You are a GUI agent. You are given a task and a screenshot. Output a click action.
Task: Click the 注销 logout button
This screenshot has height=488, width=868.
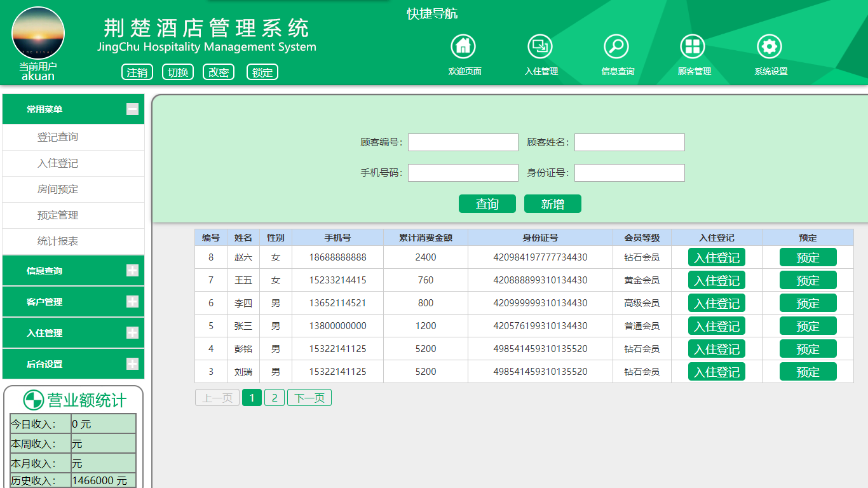tap(137, 72)
